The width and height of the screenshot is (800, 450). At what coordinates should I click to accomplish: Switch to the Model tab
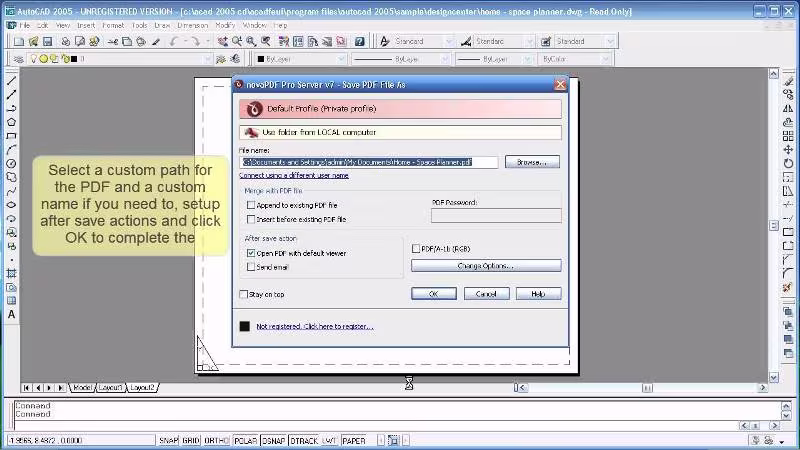click(x=82, y=388)
